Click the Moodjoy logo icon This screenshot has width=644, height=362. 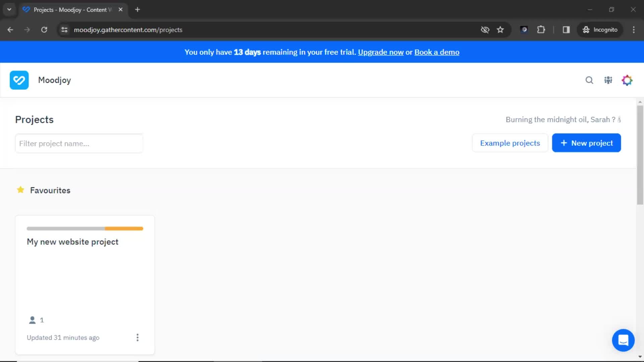tap(19, 80)
